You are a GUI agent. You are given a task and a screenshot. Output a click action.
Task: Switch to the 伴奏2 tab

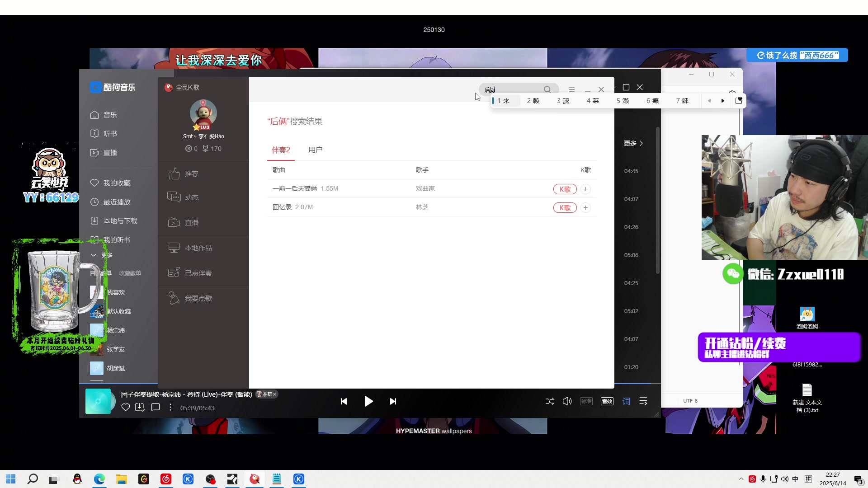tap(281, 150)
